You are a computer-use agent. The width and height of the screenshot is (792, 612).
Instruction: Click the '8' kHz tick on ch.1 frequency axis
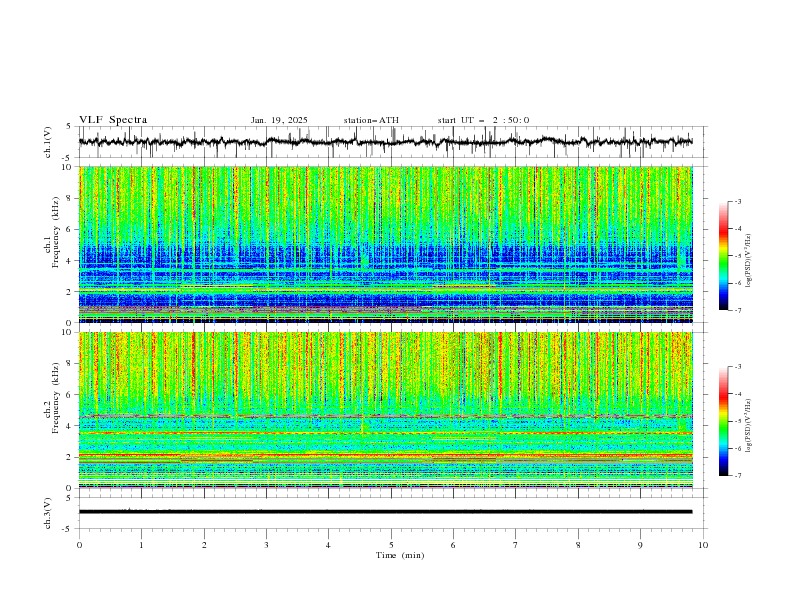point(70,198)
